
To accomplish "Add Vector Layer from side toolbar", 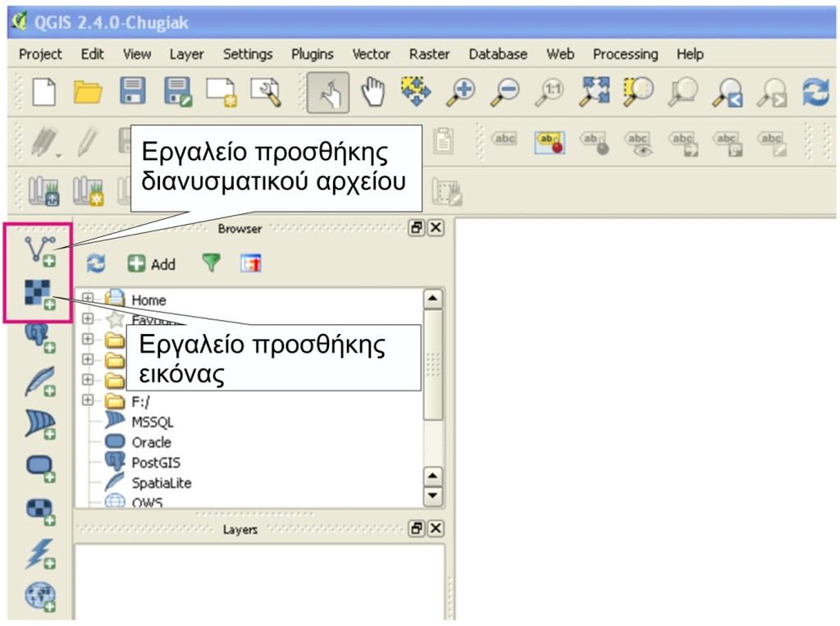I will coord(40,251).
